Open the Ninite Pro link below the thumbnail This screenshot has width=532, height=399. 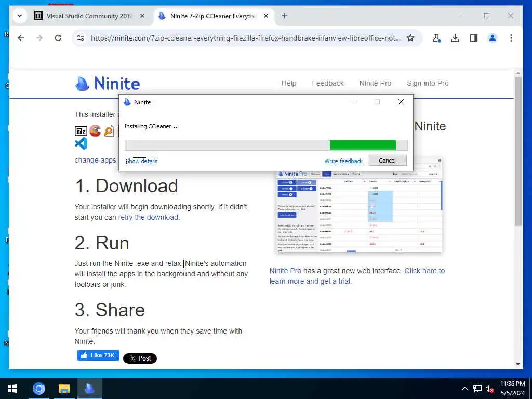click(285, 271)
